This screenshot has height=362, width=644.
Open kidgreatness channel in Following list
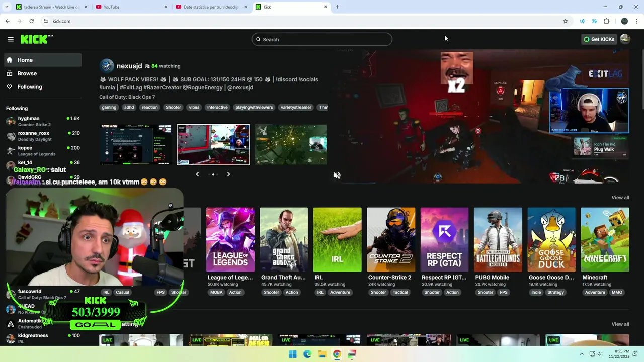(x=43, y=338)
